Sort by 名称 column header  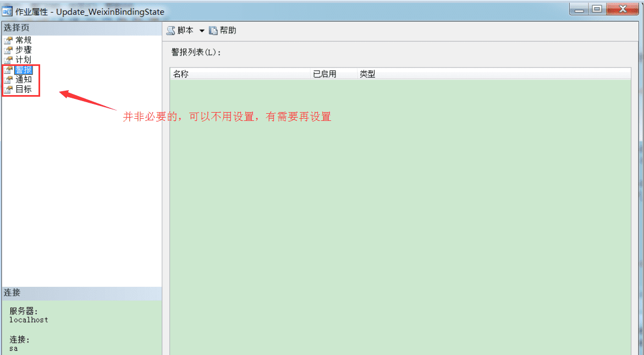240,74
